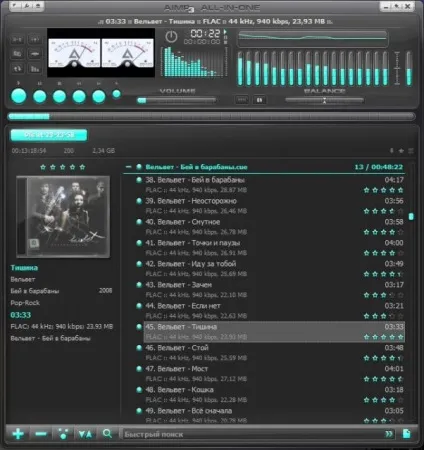Open the playlist document icon at bottom right
424x450 pixels.
407,434
